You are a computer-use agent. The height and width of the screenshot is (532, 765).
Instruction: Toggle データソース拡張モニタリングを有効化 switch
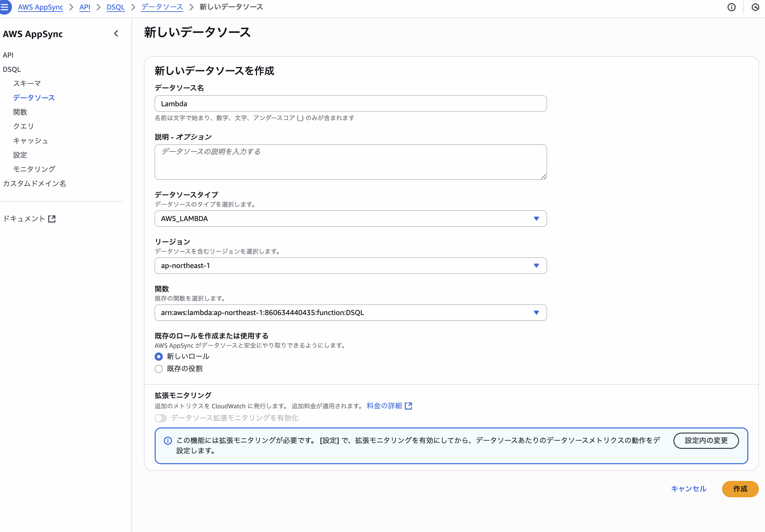pos(161,418)
